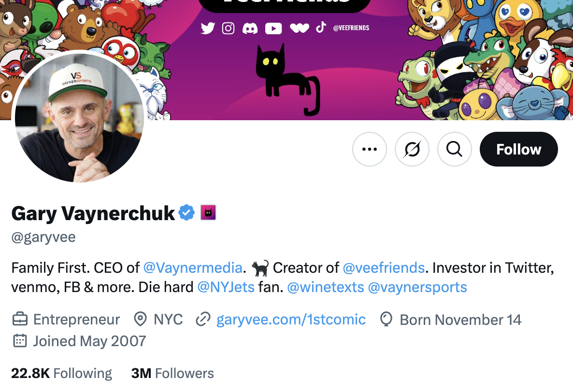Image resolution: width=573 pixels, height=392 pixels.
Task: Click the blue verified checkmark badge
Action: click(x=186, y=211)
